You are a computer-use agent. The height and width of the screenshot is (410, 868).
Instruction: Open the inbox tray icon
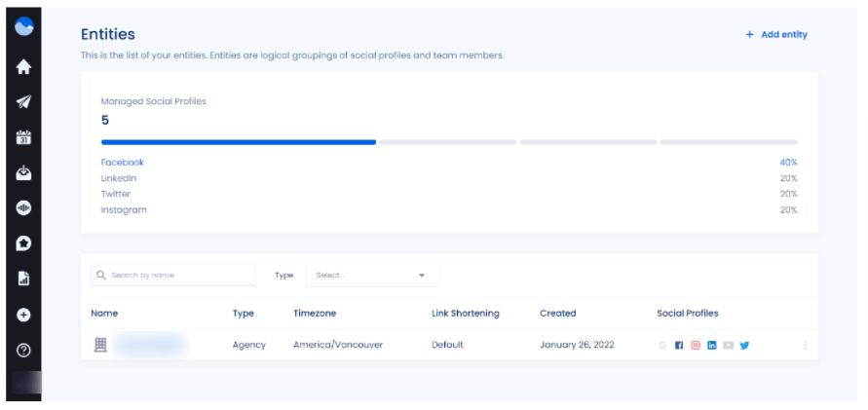coord(24,173)
